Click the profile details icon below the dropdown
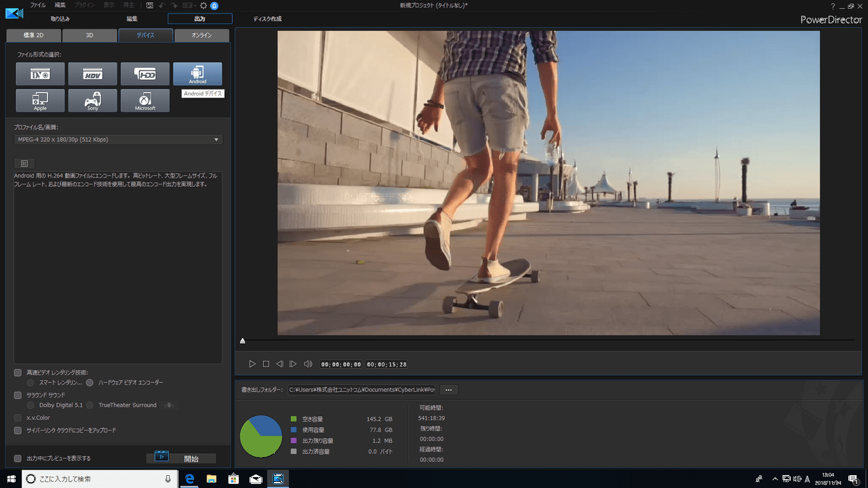 [x=24, y=163]
